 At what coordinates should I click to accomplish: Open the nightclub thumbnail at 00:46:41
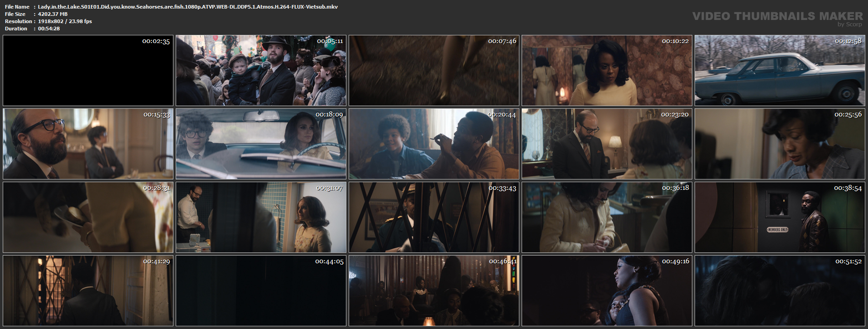pos(434,291)
